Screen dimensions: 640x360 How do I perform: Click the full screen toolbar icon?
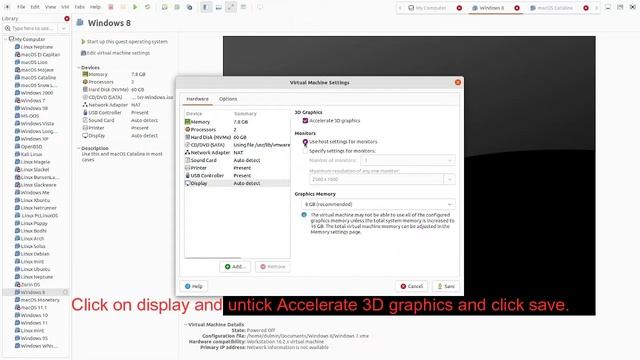click(x=231, y=7)
